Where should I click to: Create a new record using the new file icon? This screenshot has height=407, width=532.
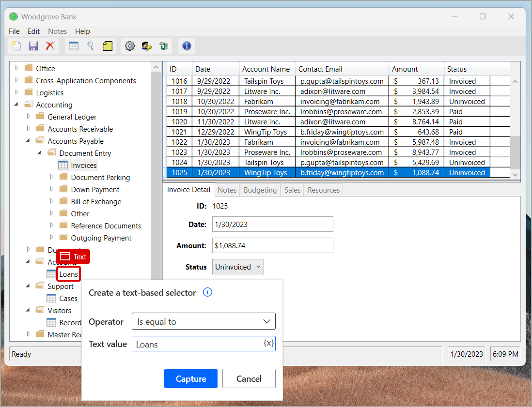(16, 45)
